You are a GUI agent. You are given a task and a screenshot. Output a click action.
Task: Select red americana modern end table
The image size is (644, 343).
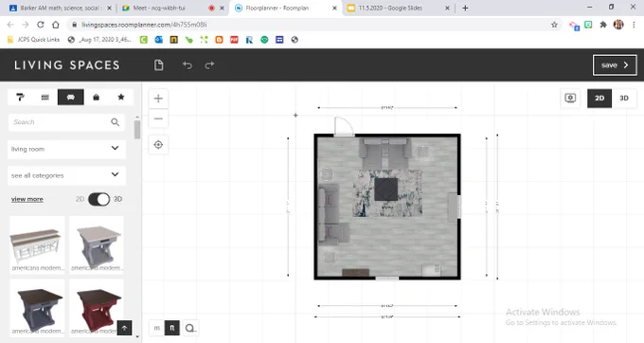point(97,308)
